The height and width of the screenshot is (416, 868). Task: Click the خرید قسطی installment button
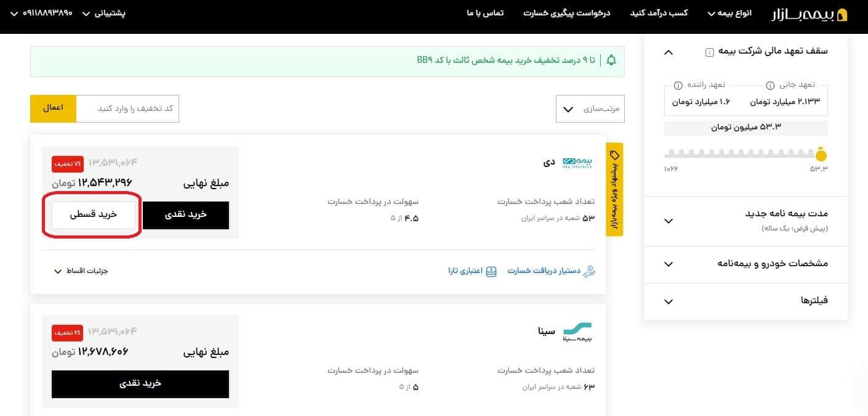[x=92, y=215]
